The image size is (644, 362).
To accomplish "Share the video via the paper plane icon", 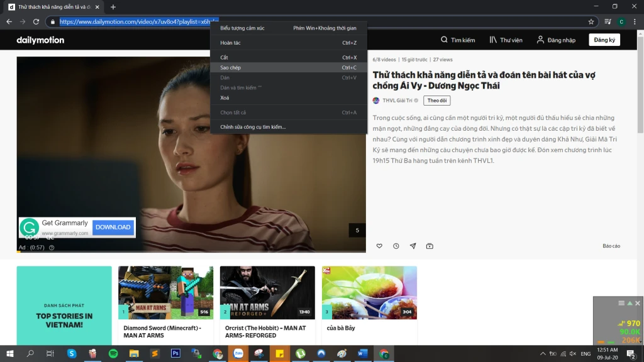I will tap(413, 246).
